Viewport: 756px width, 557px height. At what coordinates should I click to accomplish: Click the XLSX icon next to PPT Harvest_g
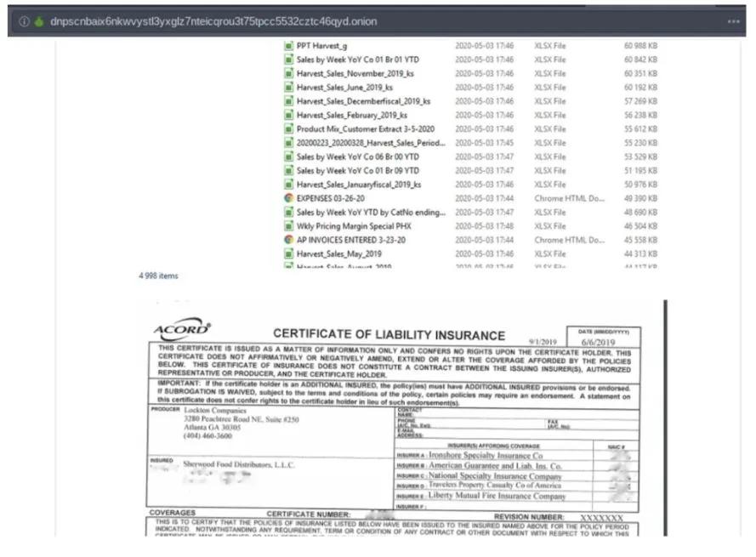pyautogui.click(x=289, y=46)
